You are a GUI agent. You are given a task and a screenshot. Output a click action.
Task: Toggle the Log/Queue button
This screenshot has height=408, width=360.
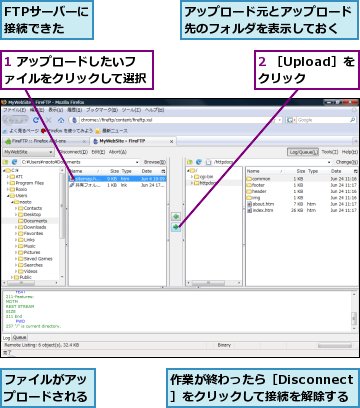coord(303,152)
